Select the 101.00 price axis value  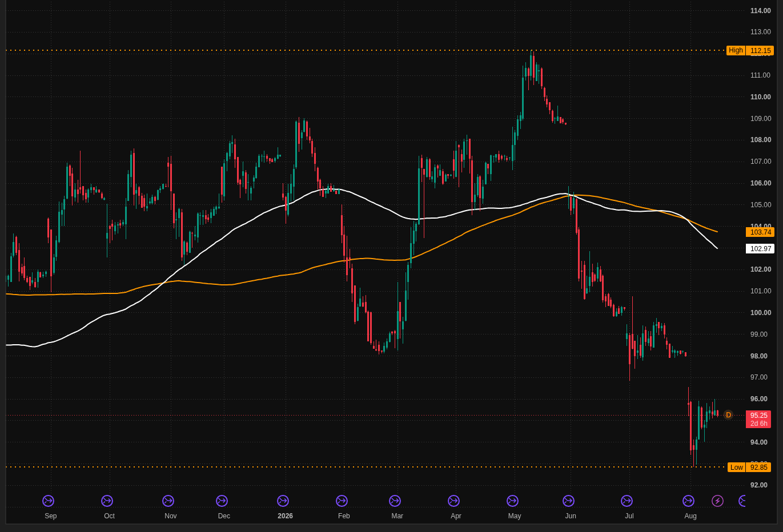coord(760,291)
